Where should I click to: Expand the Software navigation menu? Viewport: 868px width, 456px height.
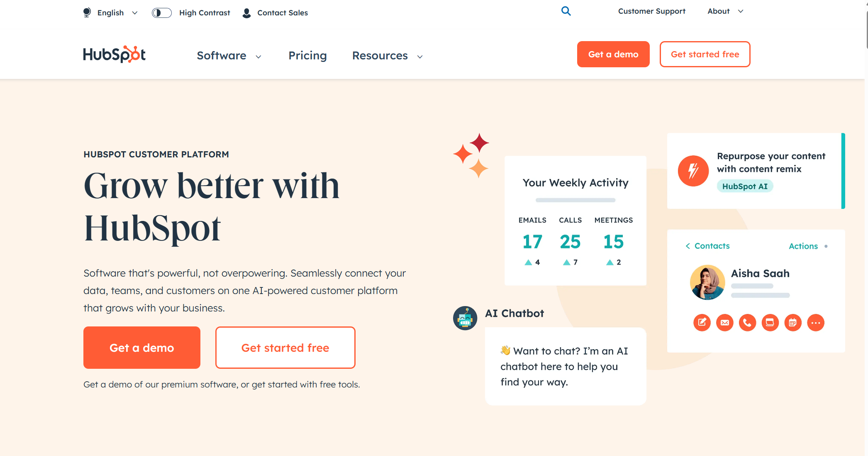[x=229, y=56]
